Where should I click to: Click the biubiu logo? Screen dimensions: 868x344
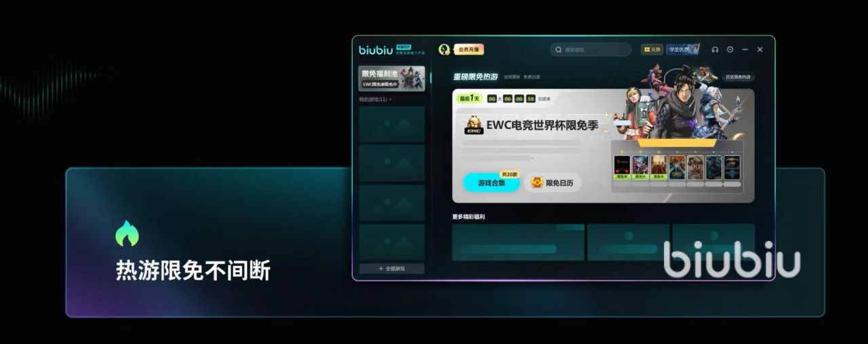click(376, 50)
